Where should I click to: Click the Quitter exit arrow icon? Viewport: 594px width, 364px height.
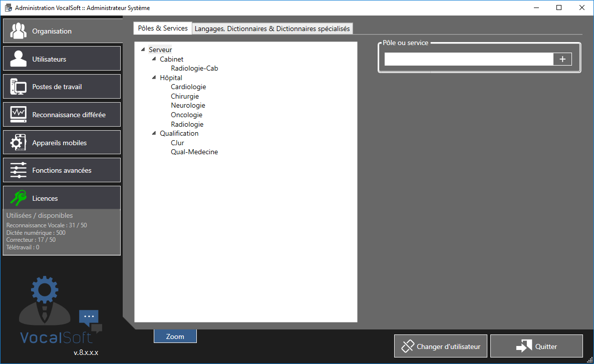[x=524, y=346]
